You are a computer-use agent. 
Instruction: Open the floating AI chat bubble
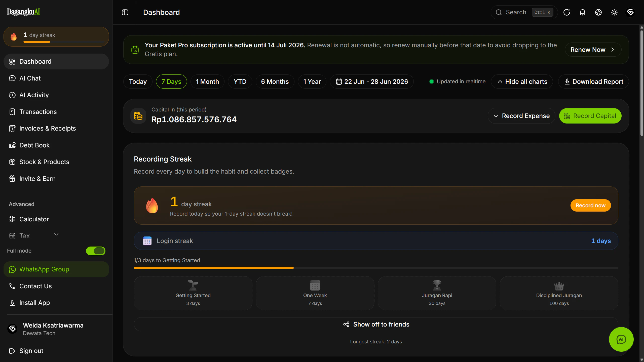pos(621,339)
